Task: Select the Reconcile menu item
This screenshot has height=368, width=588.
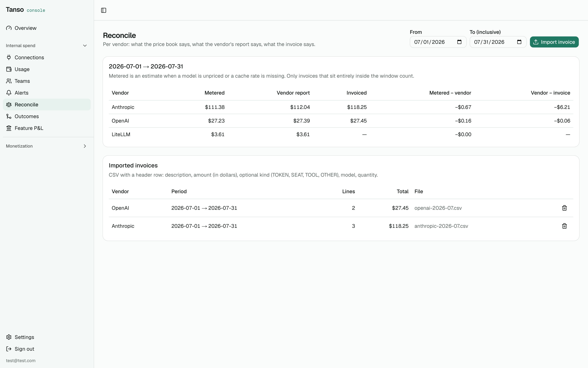Action: (x=47, y=105)
